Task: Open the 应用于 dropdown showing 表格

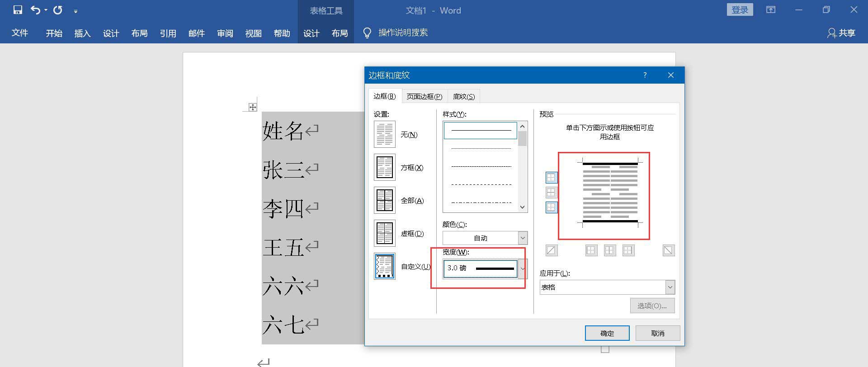Action: 607,287
